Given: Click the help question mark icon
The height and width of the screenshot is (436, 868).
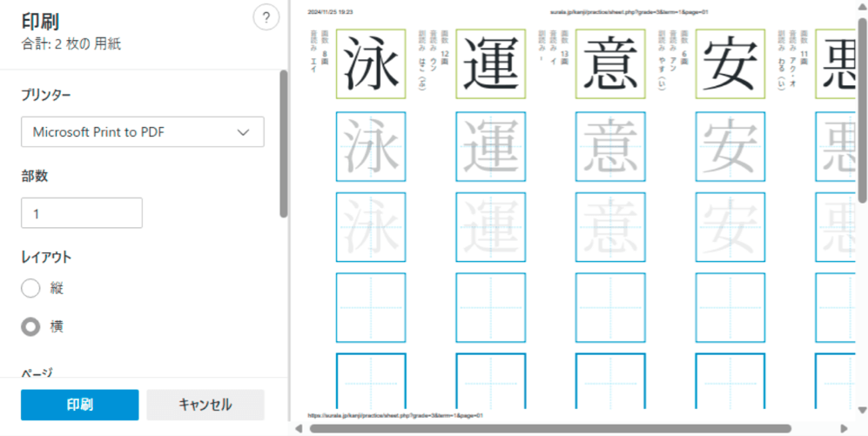Looking at the screenshot, I should (x=266, y=19).
